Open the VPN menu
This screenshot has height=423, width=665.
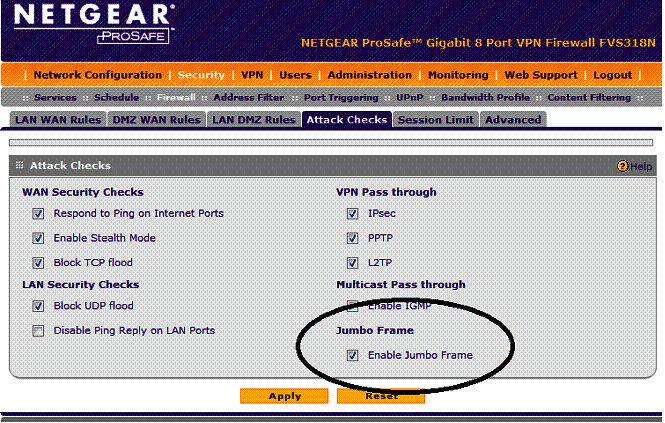click(252, 75)
